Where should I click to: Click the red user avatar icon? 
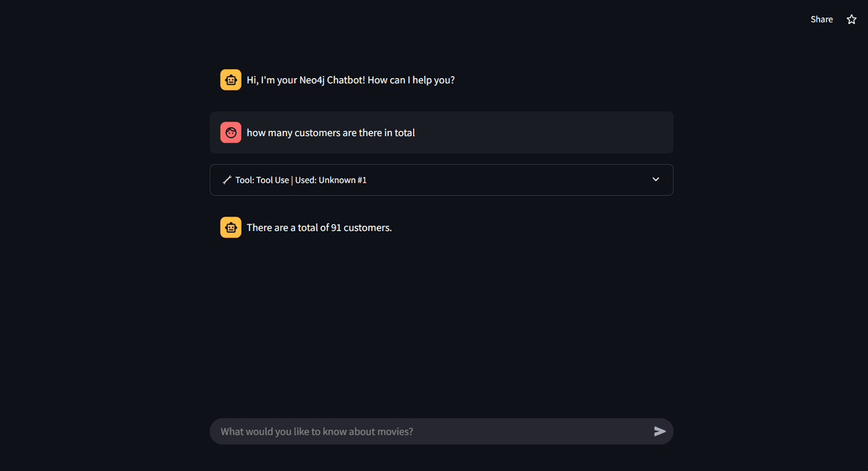(x=231, y=132)
